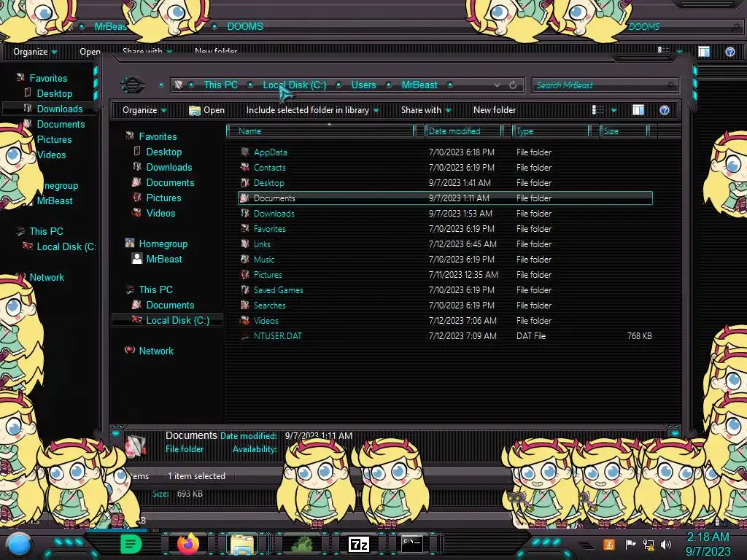Select the Contacts folder icon
This screenshot has width=747, height=560.
[x=245, y=168]
